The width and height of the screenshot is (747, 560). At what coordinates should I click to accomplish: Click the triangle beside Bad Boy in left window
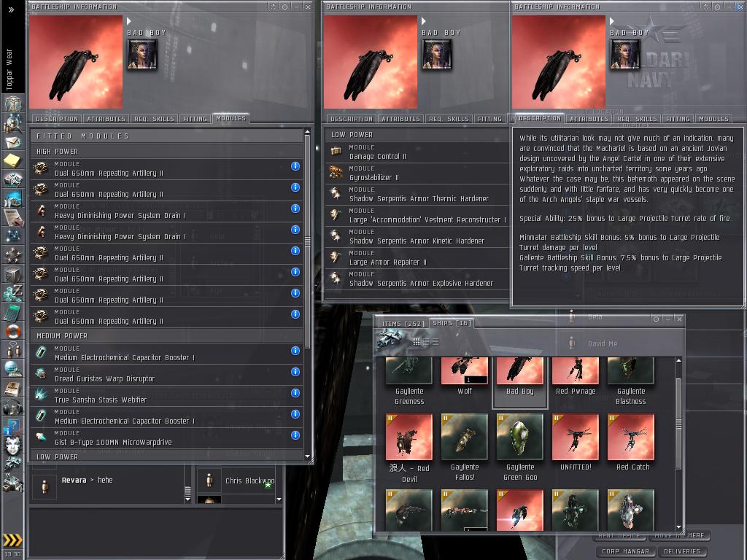click(x=129, y=21)
